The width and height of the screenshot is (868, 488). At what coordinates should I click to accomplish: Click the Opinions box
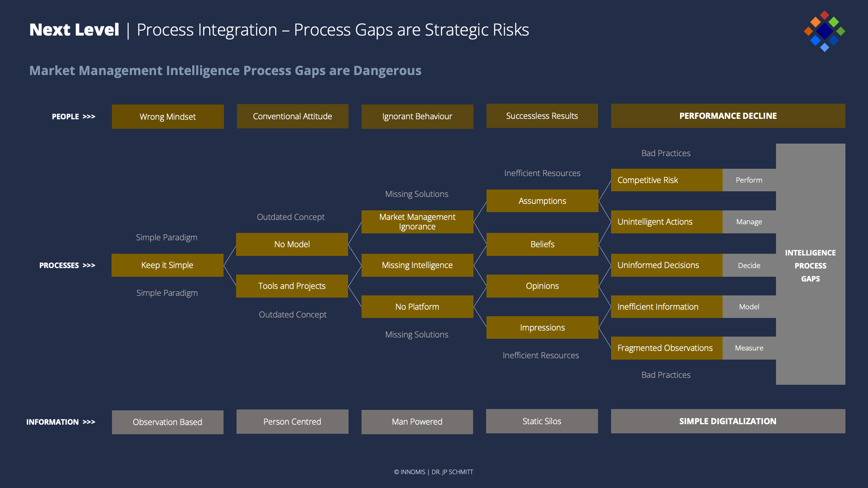pyautogui.click(x=542, y=286)
